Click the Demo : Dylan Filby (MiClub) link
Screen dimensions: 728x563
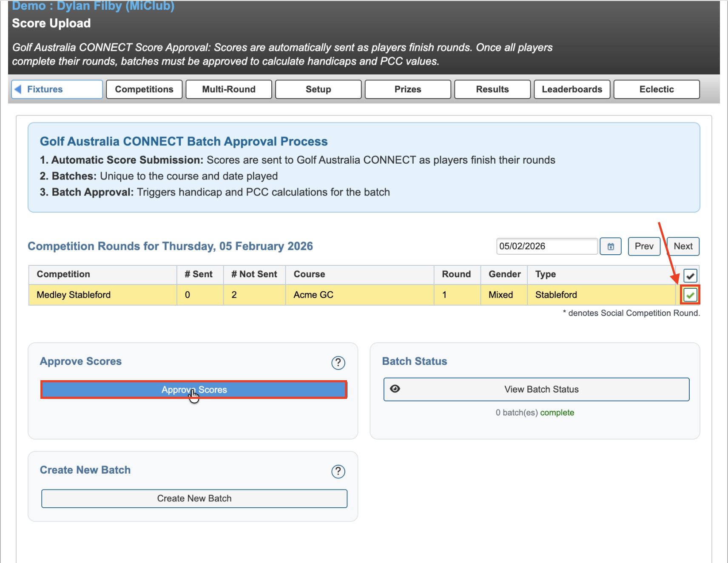(x=93, y=6)
